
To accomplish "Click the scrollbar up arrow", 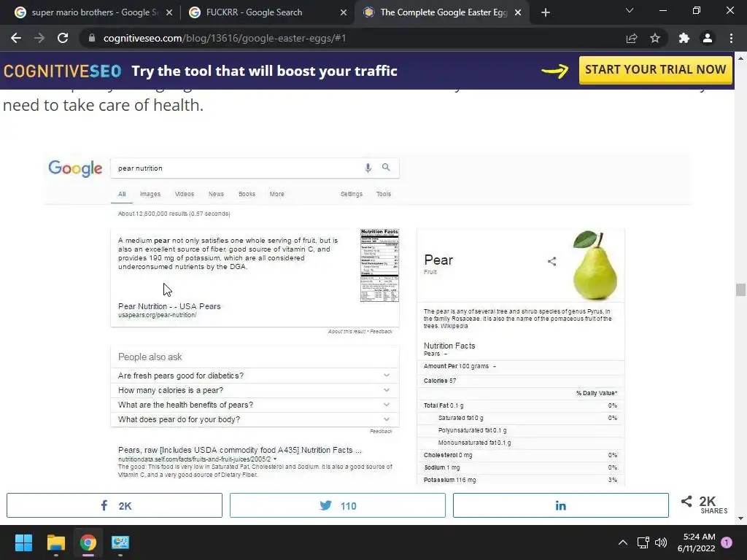I will pos(740,58).
